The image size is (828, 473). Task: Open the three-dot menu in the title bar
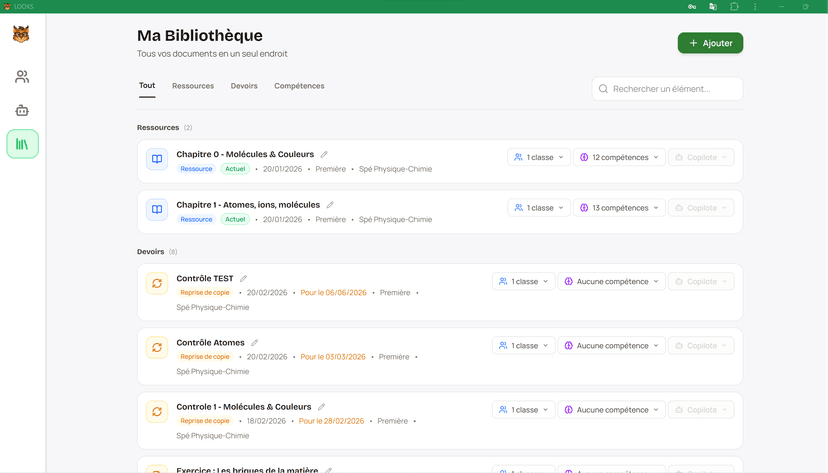tap(755, 6)
